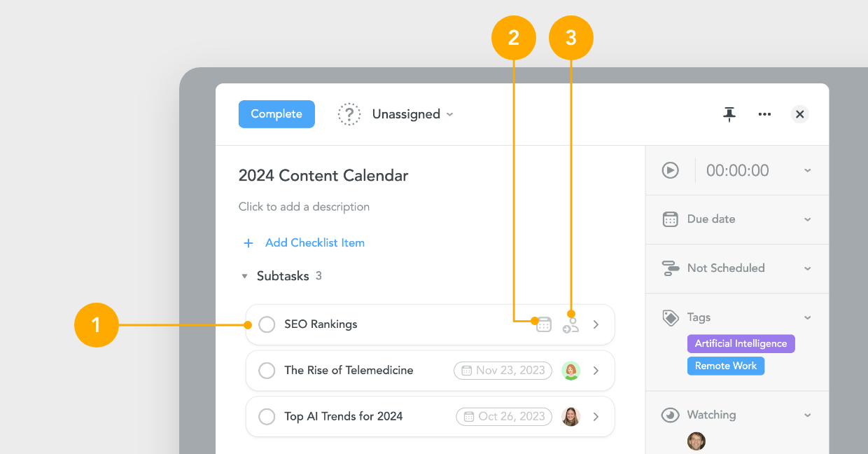Open the timer options dropdown
Viewport: 868px width, 454px height.
pos(808,170)
